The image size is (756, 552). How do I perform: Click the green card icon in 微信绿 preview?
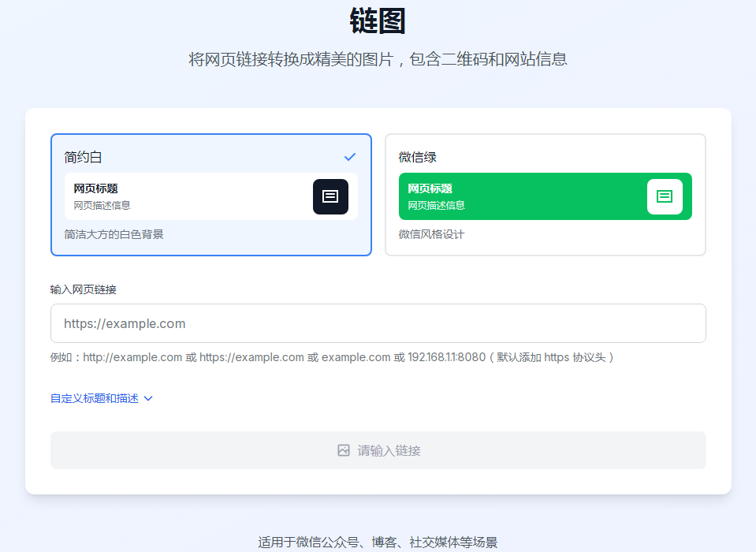click(x=665, y=196)
